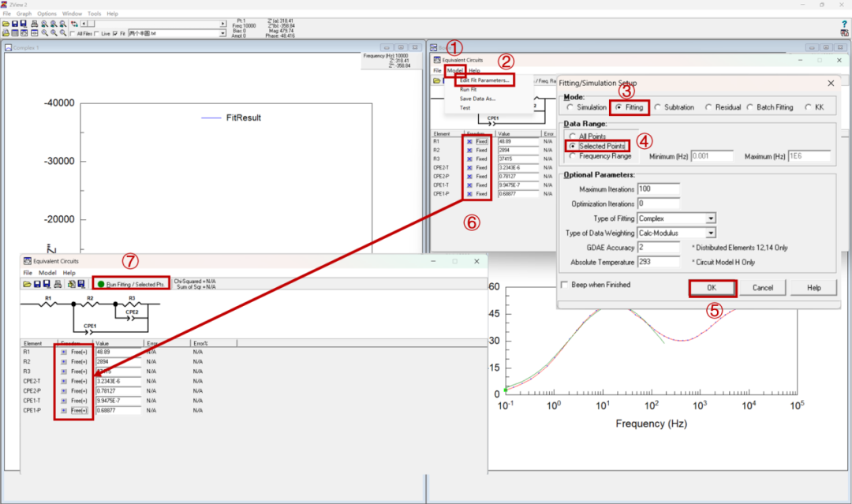Select KK mode radio button
The image size is (852, 504).
[808, 107]
